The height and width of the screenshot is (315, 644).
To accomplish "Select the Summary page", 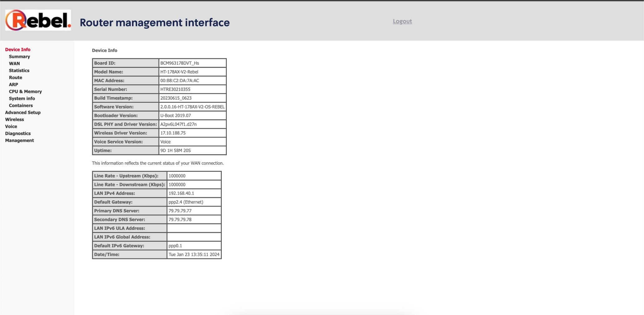I will pos(19,56).
